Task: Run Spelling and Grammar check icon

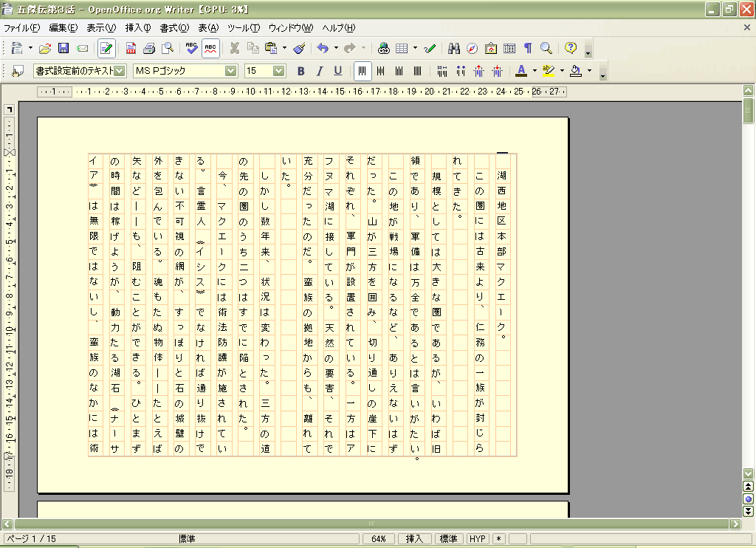Action: (x=191, y=48)
